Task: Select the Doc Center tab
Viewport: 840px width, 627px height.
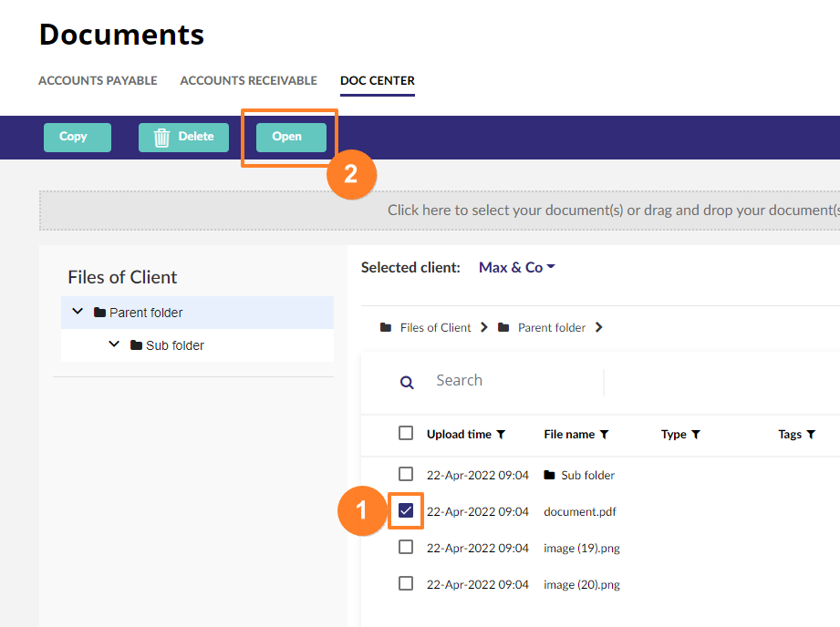Action: (x=378, y=81)
